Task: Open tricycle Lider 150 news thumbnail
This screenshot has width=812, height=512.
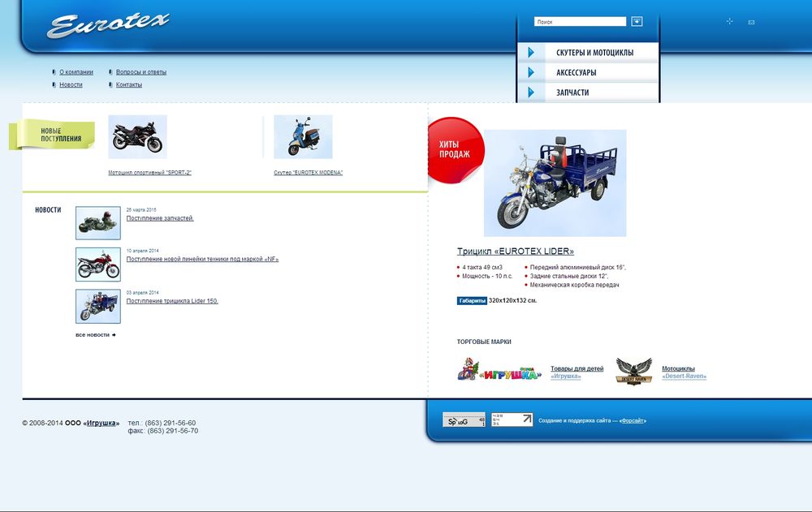Action: [98, 307]
